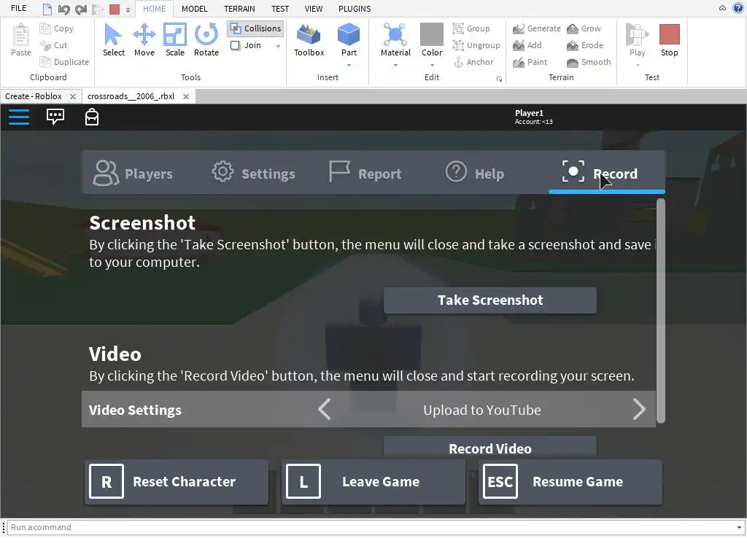The image size is (747, 560).
Task: Customize quick access toolbar dropdown
Action: (x=128, y=9)
